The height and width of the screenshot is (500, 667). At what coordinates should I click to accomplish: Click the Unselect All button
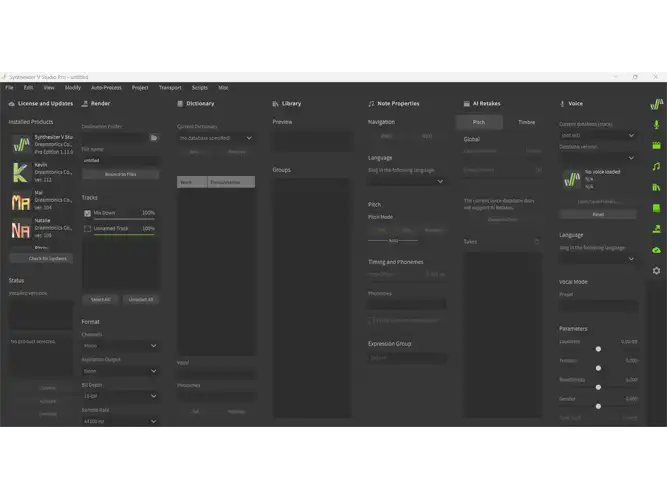point(141,300)
